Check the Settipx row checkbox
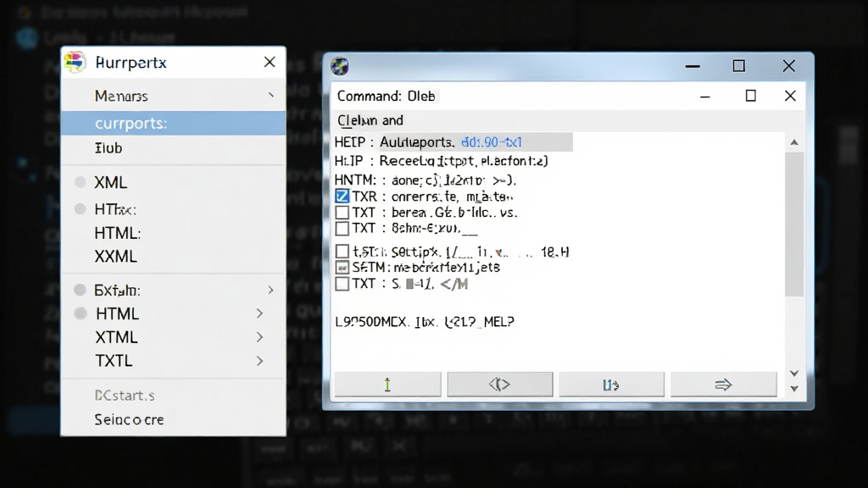This screenshot has width=868, height=488. click(342, 252)
